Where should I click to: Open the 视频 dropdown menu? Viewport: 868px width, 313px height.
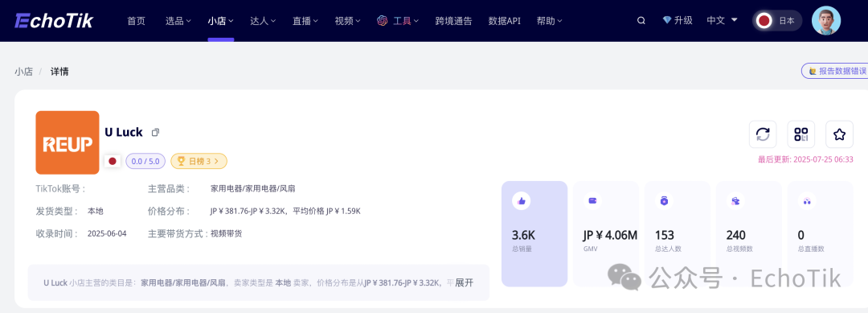[x=348, y=20]
